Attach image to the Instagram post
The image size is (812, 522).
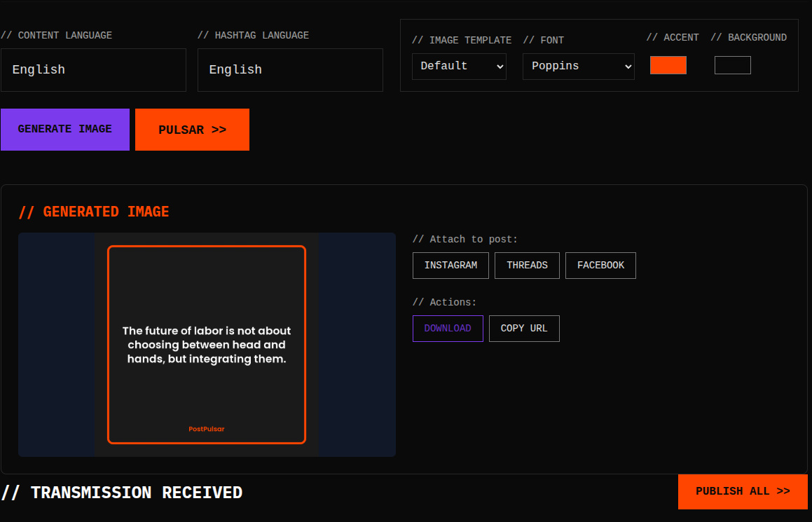tap(450, 266)
